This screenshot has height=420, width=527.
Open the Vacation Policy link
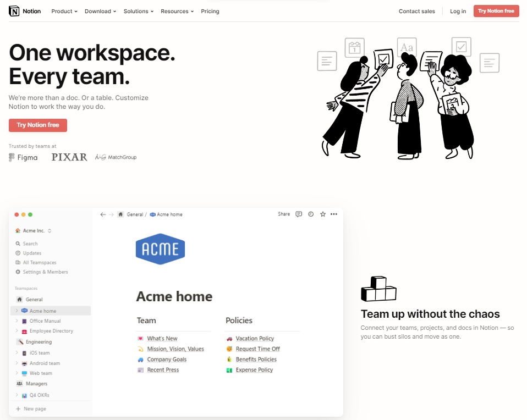[255, 338]
